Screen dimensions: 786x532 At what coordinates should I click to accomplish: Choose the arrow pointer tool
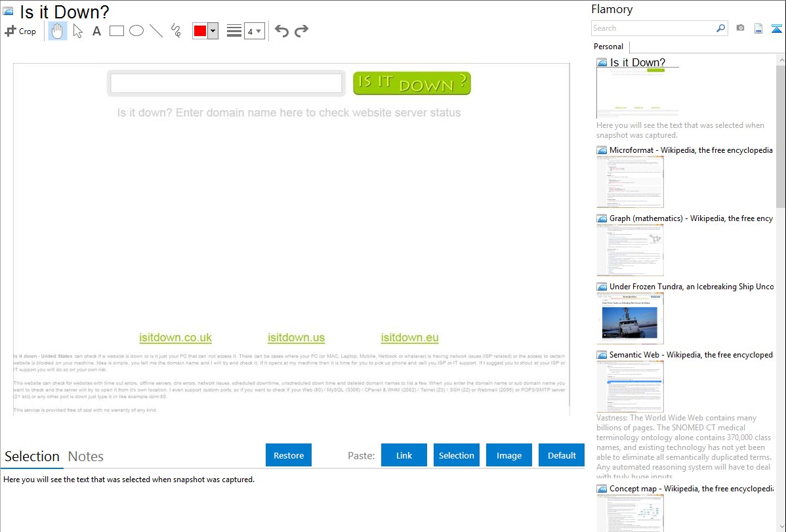coord(77,31)
